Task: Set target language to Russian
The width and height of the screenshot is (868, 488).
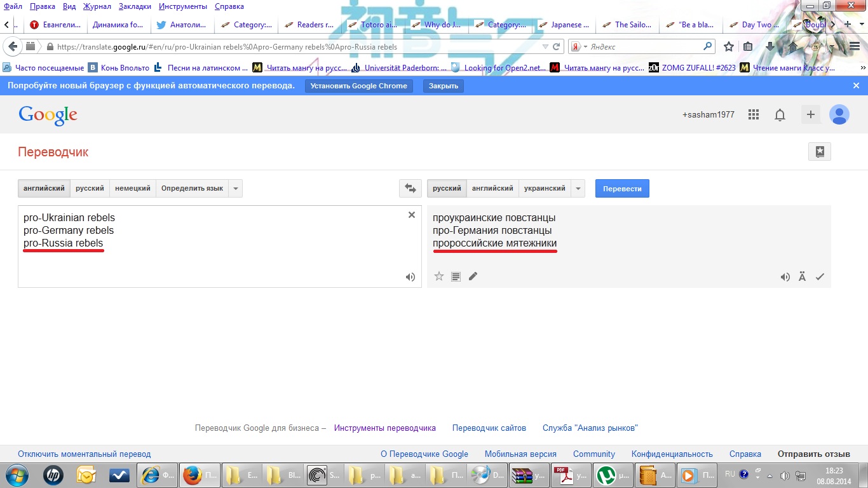Action: point(447,189)
